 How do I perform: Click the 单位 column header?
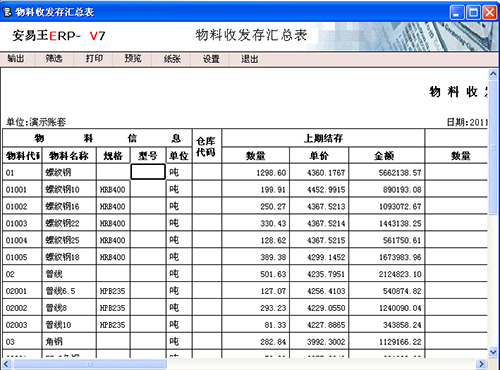179,156
